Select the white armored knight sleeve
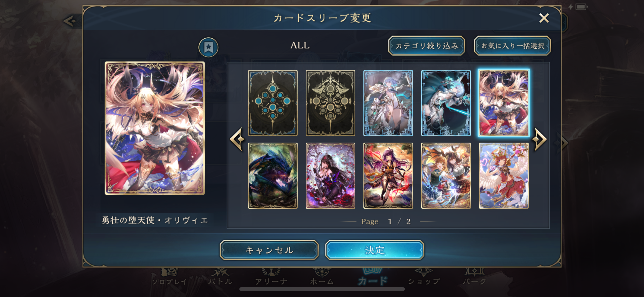 pos(388,103)
